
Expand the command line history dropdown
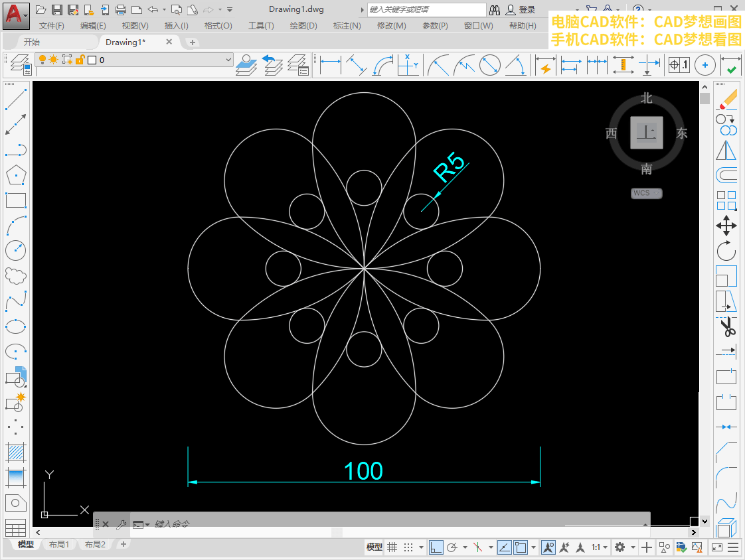[x=645, y=524]
